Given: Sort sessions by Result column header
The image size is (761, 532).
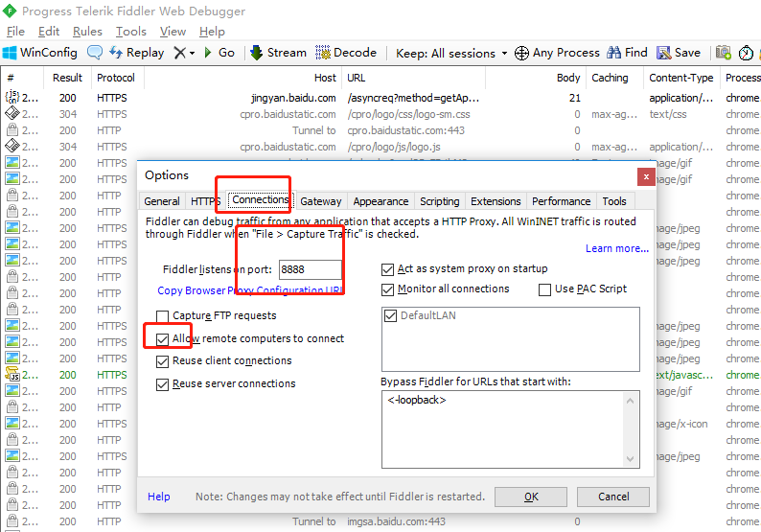Looking at the screenshot, I should point(67,78).
